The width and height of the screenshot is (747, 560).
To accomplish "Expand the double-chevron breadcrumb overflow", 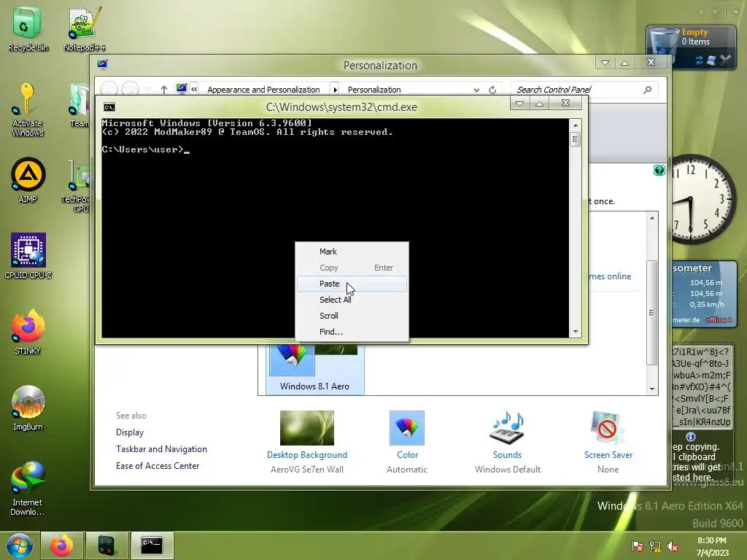I will 194,89.
